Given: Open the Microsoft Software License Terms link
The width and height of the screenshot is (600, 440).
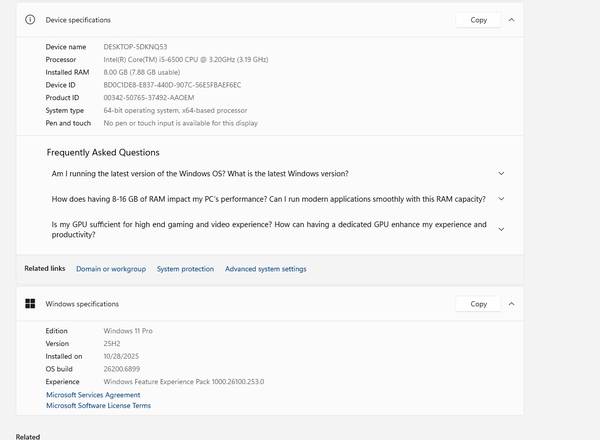Looking at the screenshot, I should click(x=98, y=406).
